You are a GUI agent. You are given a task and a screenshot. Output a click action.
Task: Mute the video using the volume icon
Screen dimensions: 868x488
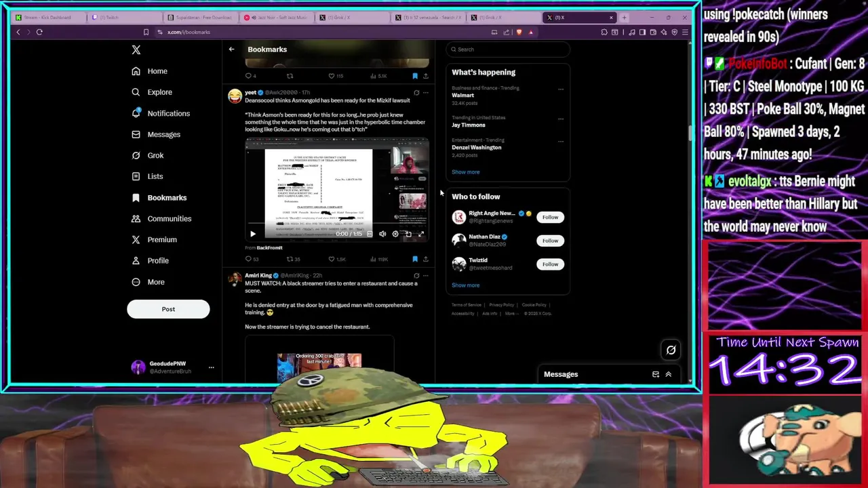click(382, 234)
